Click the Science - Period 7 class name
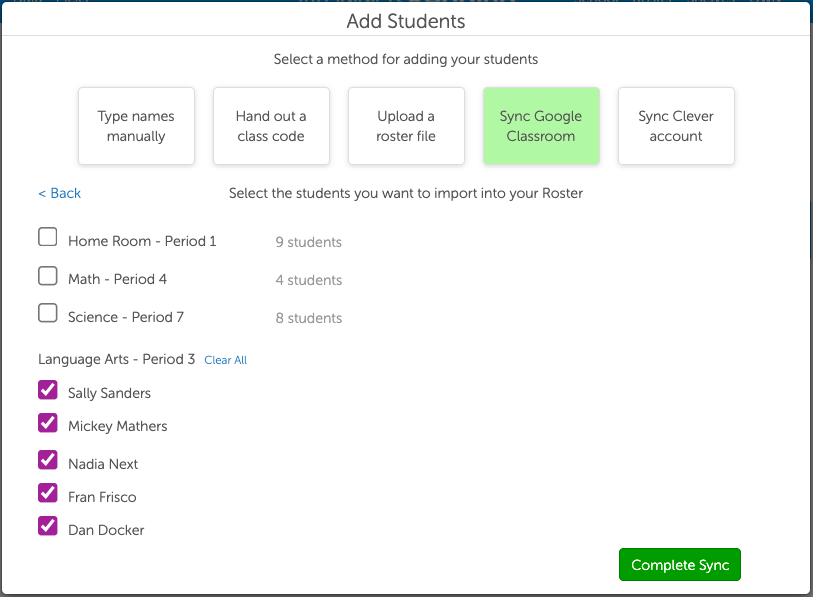Screen dimensions: 813x597 [x=126, y=317]
